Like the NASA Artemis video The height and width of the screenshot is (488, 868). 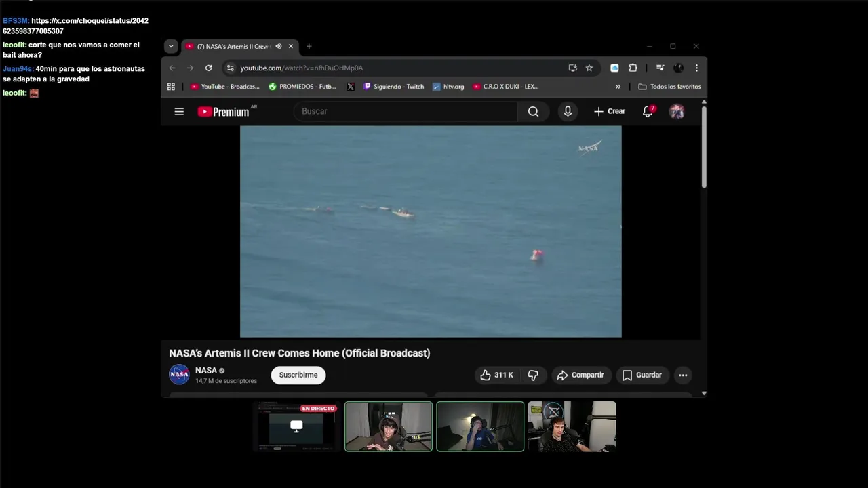496,375
